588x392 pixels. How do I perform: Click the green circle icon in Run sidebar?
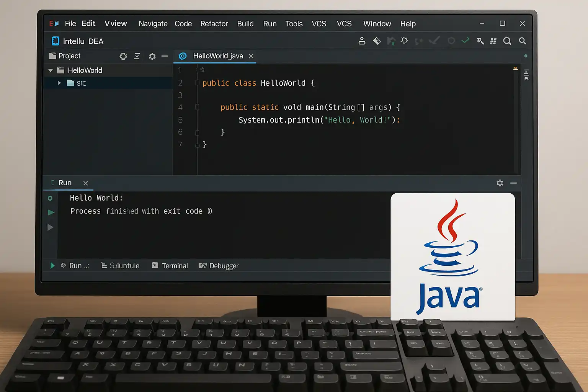click(50, 198)
